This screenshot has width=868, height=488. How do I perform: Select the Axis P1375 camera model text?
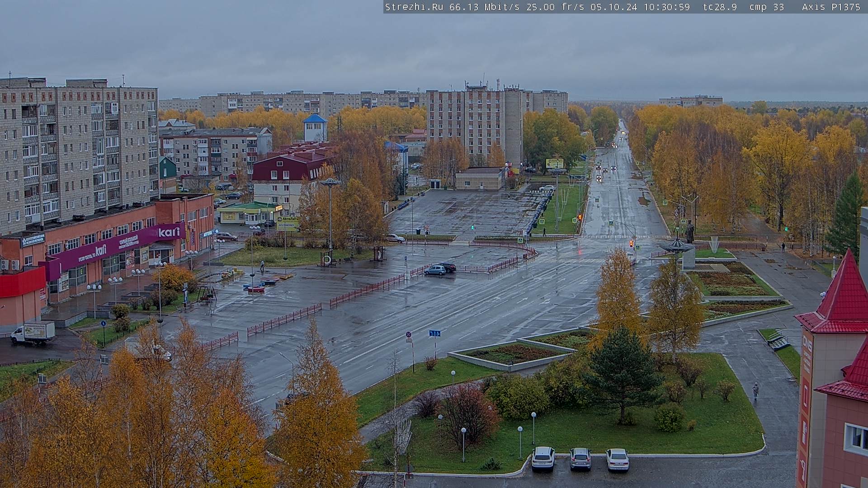831,7
